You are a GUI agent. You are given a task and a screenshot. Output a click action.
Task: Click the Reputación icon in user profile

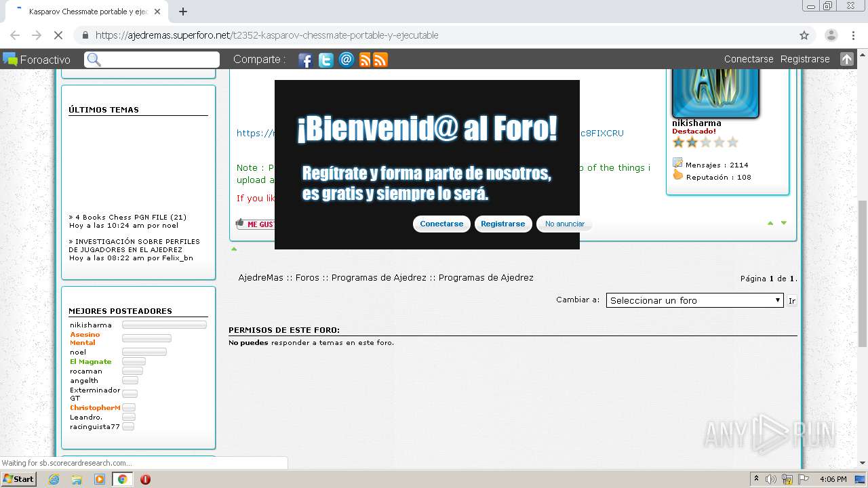tap(677, 175)
